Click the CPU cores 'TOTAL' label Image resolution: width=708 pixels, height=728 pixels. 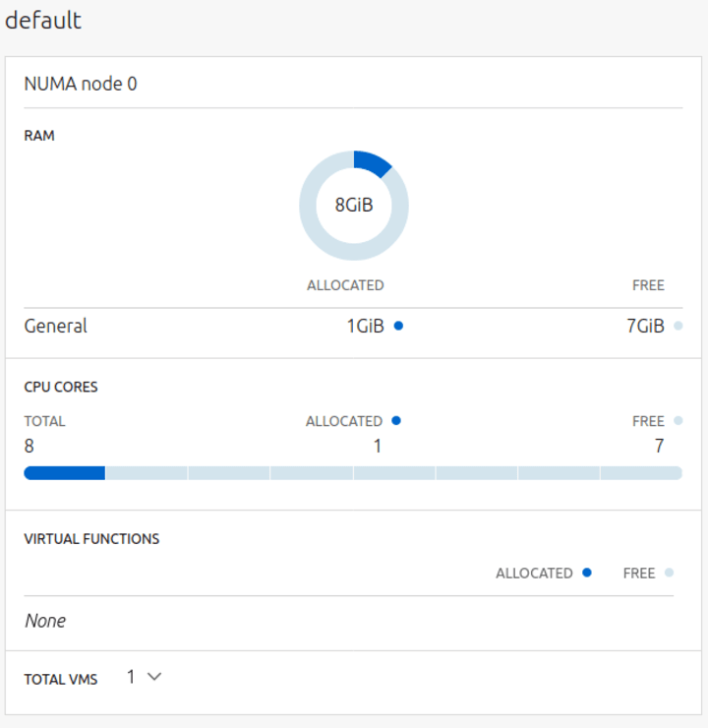coord(44,421)
